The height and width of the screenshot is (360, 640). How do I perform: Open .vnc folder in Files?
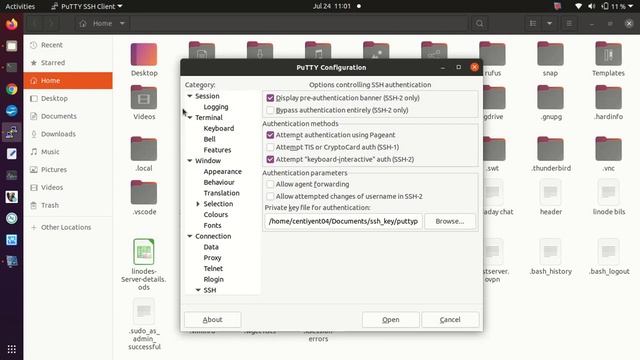click(608, 154)
